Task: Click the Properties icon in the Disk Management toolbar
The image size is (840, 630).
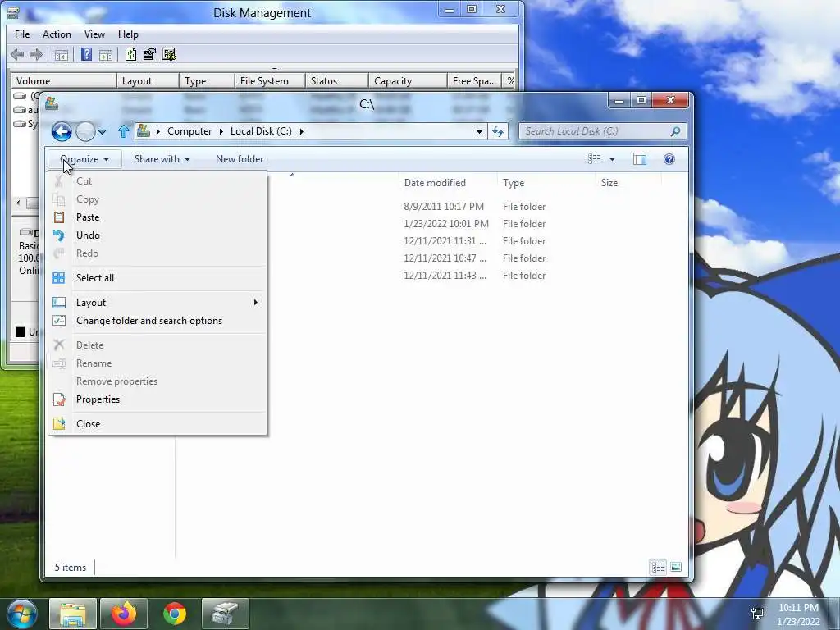Action: (149, 54)
